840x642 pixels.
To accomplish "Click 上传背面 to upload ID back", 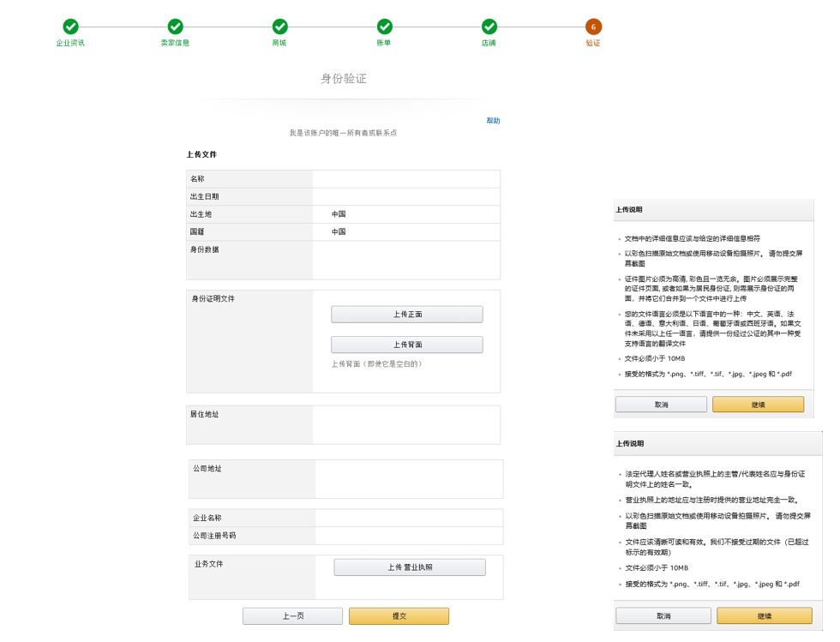I will coord(406,344).
